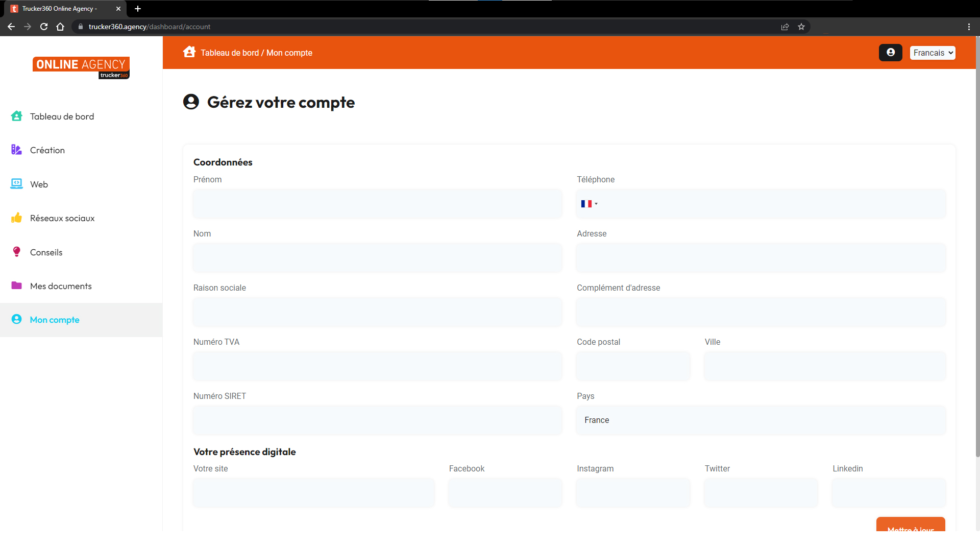The height and width of the screenshot is (545, 980).
Task: Open the Francais language dropdown
Action: point(932,53)
